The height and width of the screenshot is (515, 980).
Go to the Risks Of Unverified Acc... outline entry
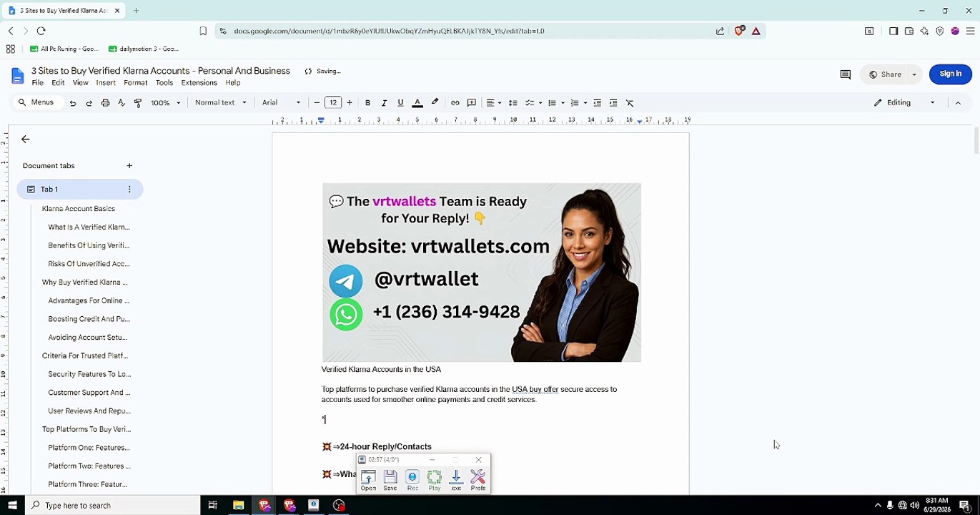pyautogui.click(x=89, y=264)
